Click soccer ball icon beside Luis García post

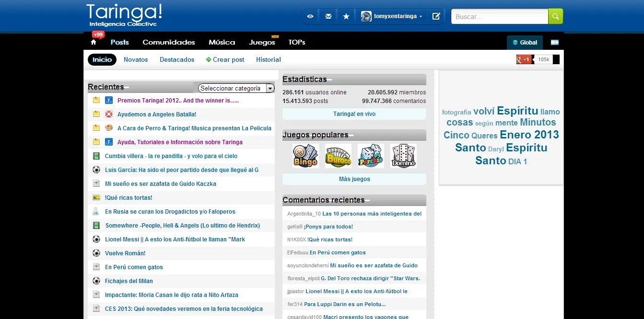pos(96,170)
